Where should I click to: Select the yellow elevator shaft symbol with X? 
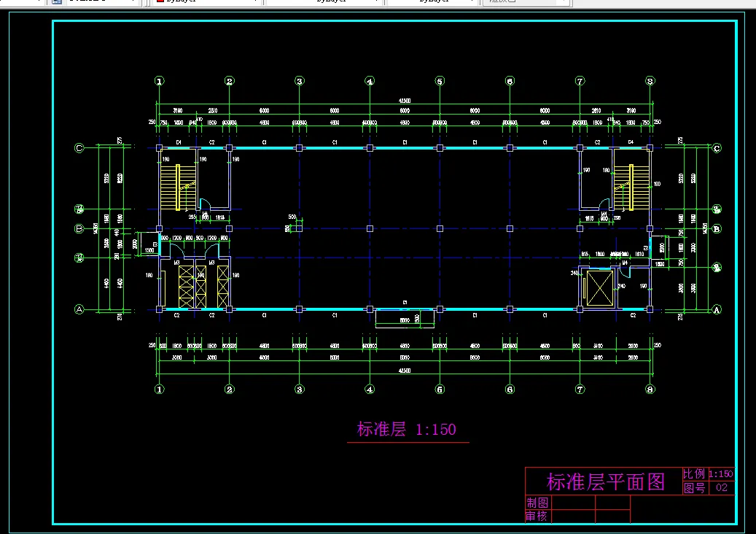(x=600, y=288)
